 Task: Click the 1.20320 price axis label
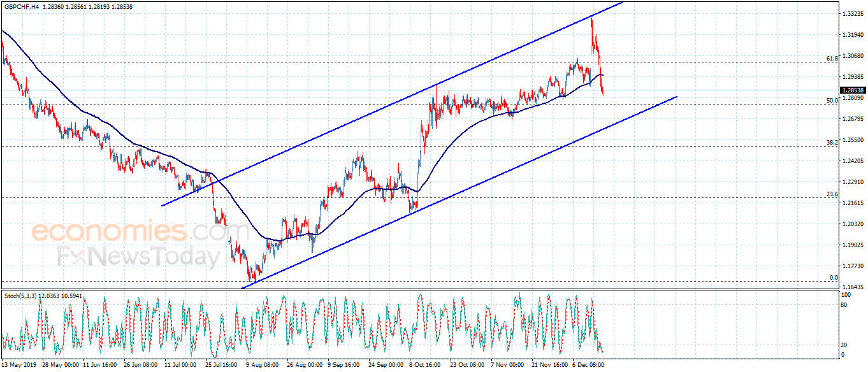pos(852,224)
